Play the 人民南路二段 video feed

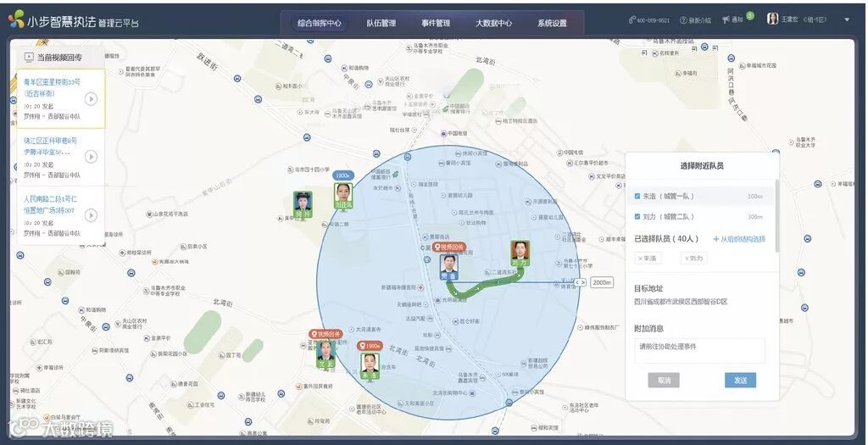(x=92, y=214)
